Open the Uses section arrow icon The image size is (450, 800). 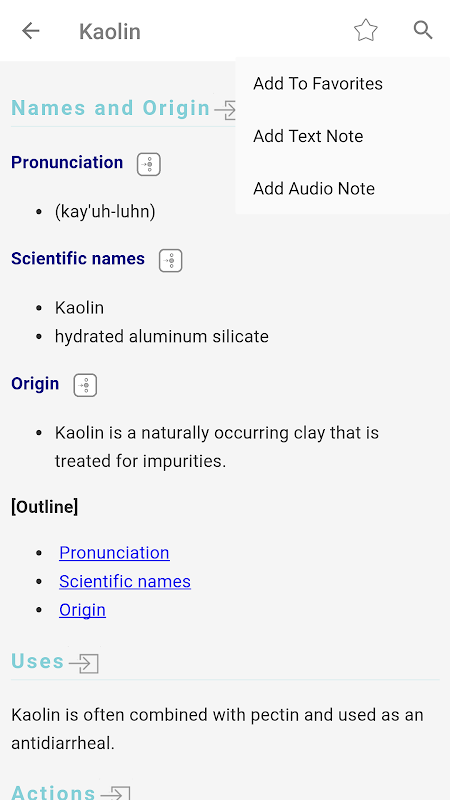84,663
